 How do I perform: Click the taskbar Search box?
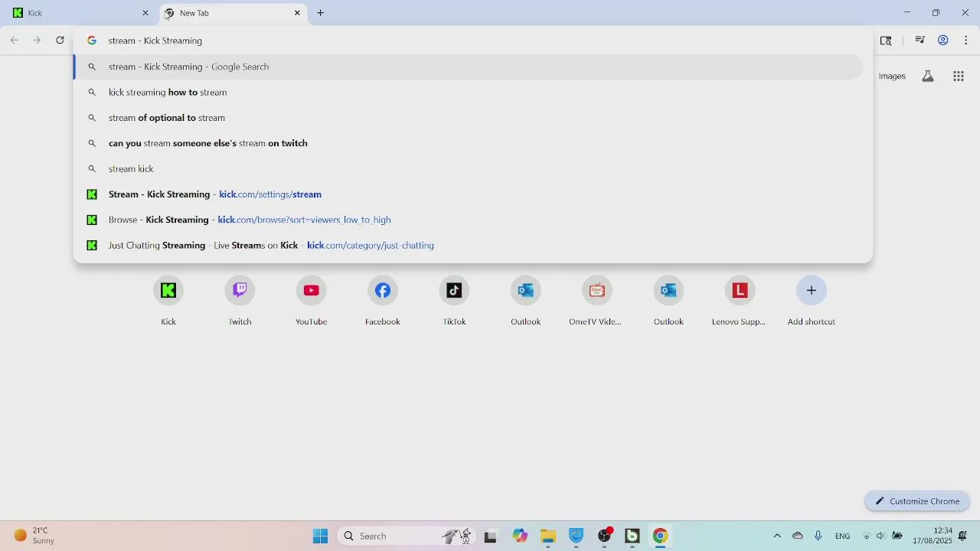click(x=406, y=536)
